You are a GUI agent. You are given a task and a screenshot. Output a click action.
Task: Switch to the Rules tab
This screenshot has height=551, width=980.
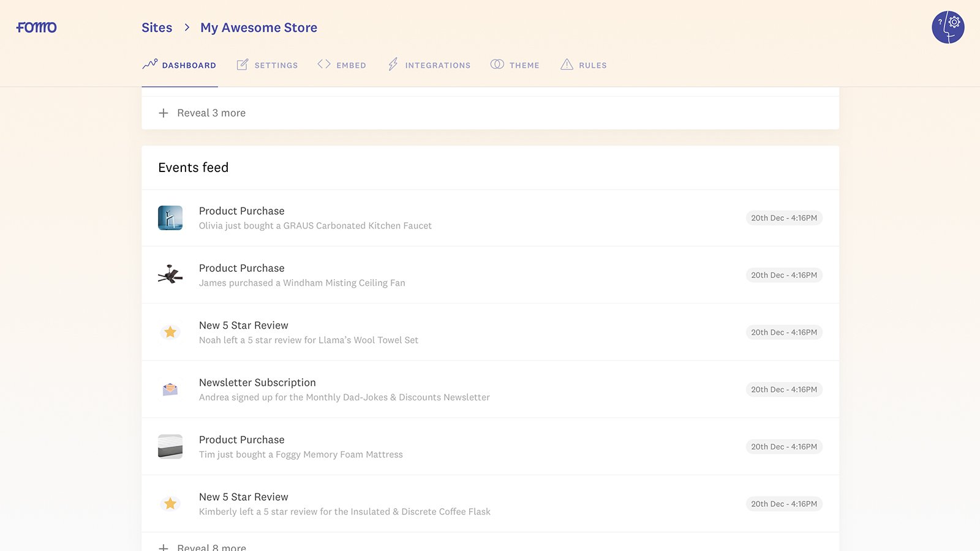pyautogui.click(x=592, y=65)
